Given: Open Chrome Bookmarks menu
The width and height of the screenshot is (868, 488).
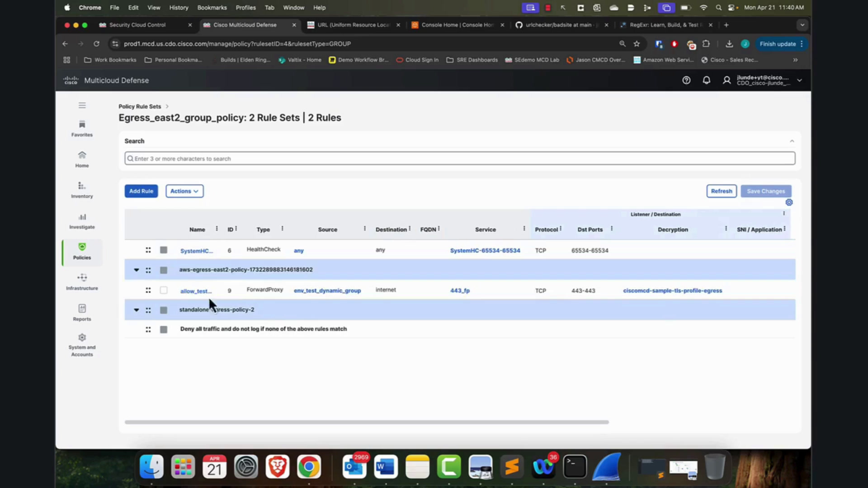Looking at the screenshot, I should [212, 8].
